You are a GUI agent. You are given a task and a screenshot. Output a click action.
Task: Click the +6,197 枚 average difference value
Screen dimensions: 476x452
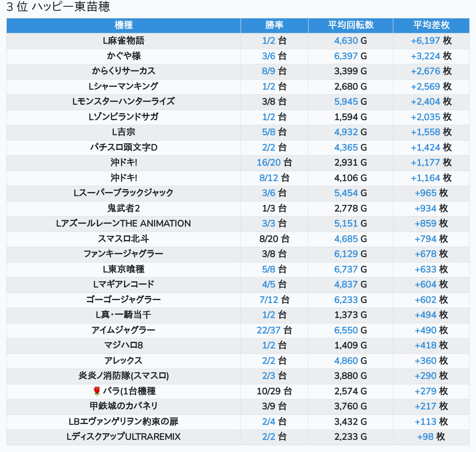click(x=431, y=40)
